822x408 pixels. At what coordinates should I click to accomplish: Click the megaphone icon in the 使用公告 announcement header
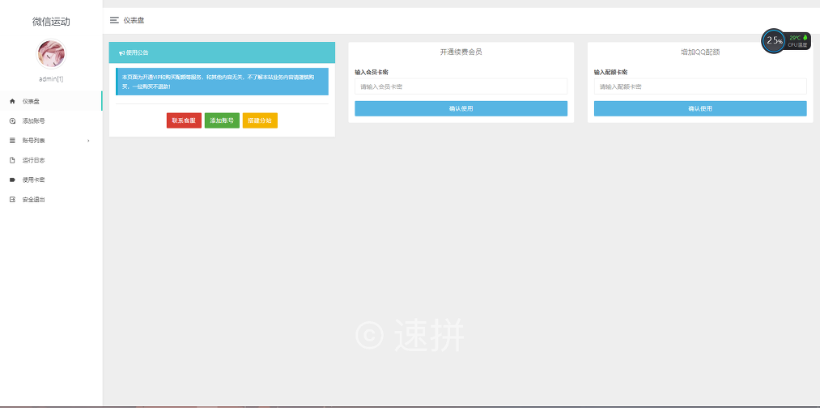click(x=122, y=53)
